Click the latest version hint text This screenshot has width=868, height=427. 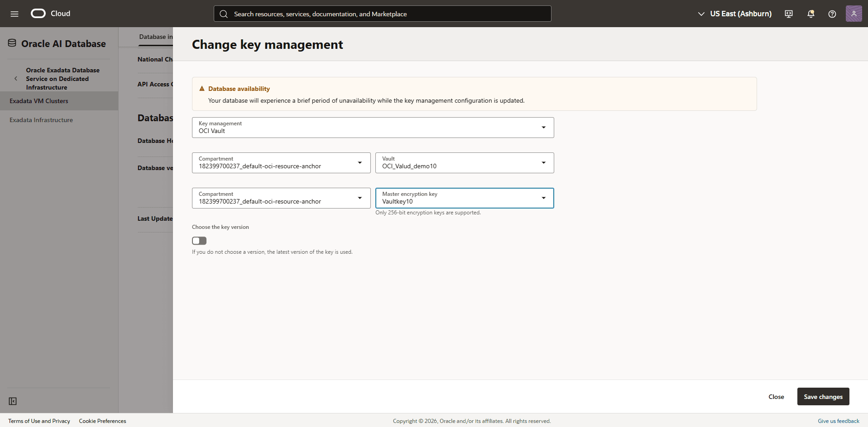pos(272,252)
